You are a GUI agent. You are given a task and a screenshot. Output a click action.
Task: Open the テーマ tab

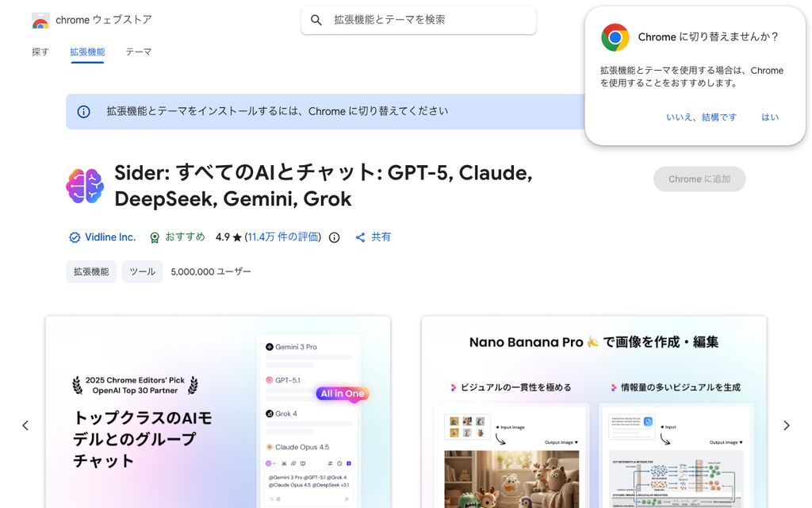[139, 52]
